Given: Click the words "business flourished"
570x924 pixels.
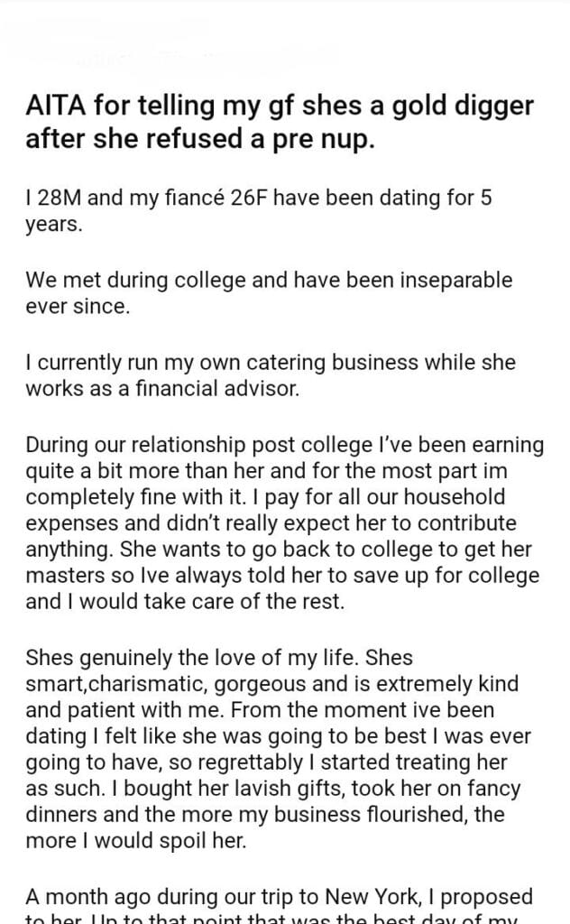Looking at the screenshot, I should point(345,812).
